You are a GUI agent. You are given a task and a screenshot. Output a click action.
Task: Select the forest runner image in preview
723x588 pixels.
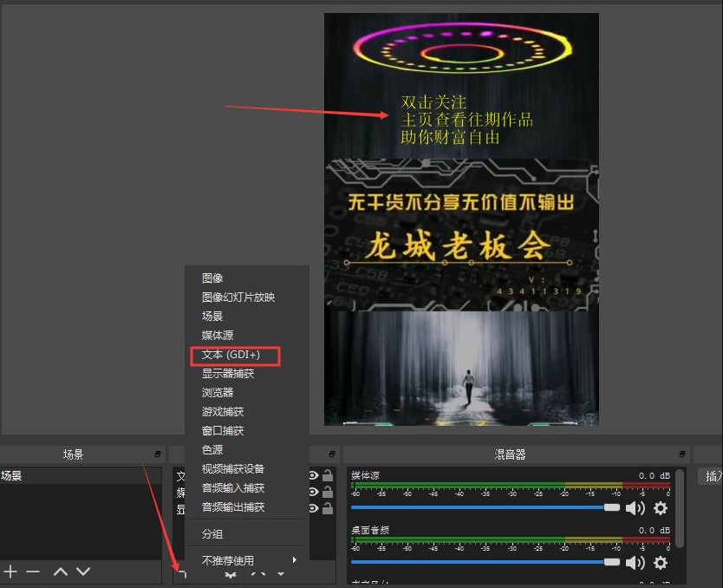click(461, 368)
